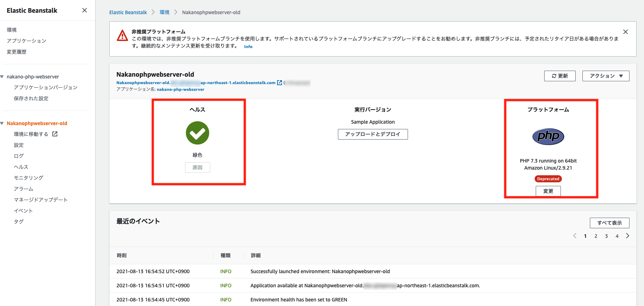
Task: Select events page 1
Action: point(585,236)
